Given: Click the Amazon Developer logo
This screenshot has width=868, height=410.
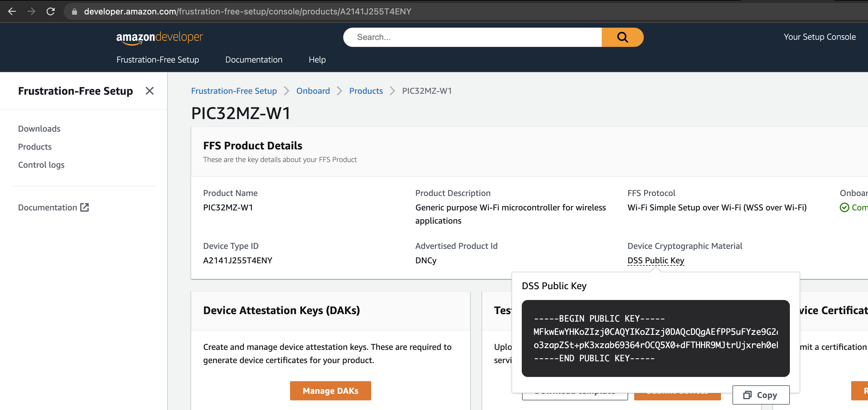Looking at the screenshot, I should 159,38.
